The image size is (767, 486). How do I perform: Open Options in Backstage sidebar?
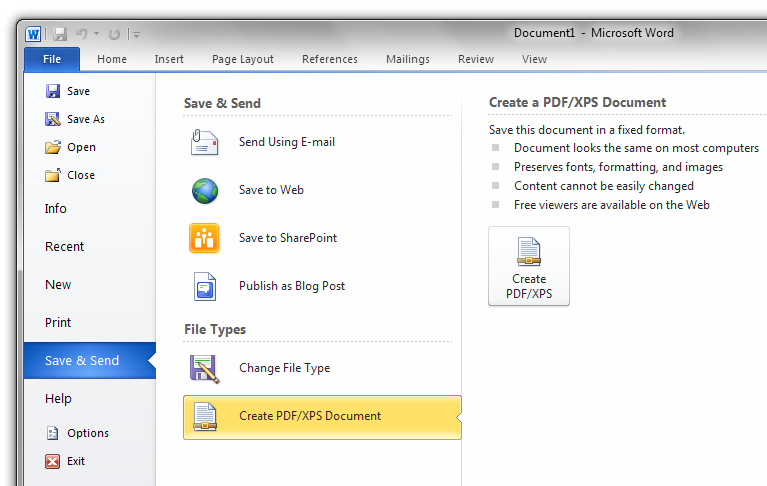pos(87,433)
